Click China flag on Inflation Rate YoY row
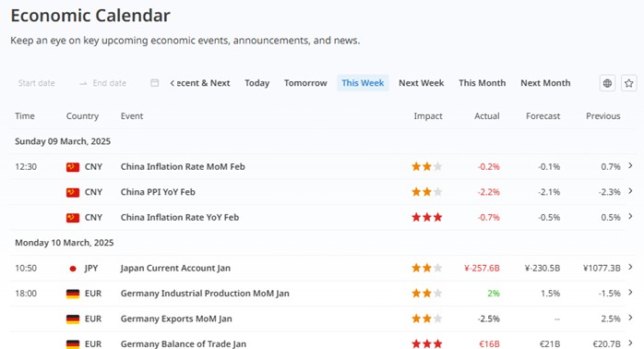This screenshot has height=349, width=644. [73, 218]
